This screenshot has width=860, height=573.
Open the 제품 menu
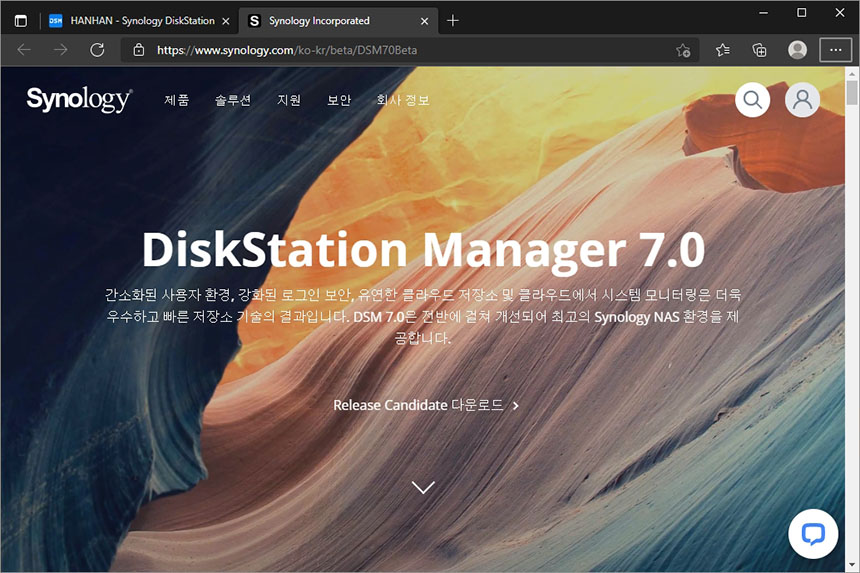point(177,100)
